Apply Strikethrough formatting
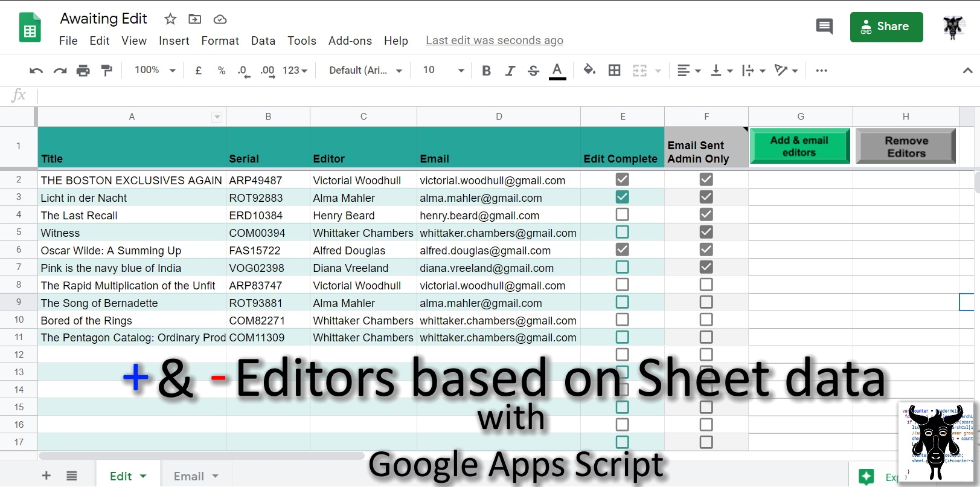Viewport: 980px width, 487px height. 533,71
